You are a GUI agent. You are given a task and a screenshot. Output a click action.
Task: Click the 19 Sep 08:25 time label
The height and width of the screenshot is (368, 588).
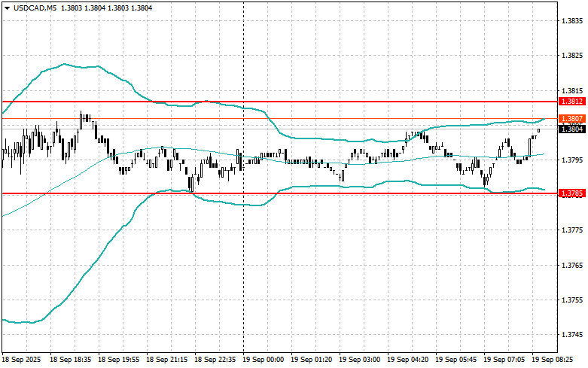pyautogui.click(x=553, y=360)
